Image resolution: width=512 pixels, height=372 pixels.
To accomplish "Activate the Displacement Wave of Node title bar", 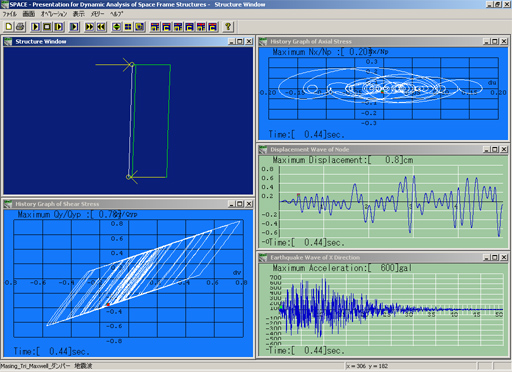I will pyautogui.click(x=383, y=150).
